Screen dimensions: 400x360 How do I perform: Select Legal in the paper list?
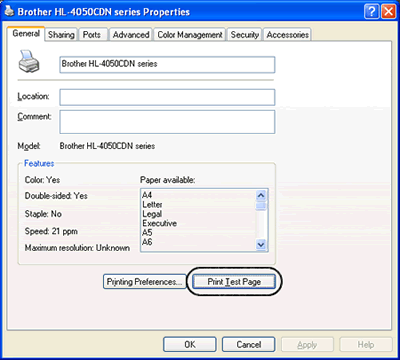pos(152,214)
